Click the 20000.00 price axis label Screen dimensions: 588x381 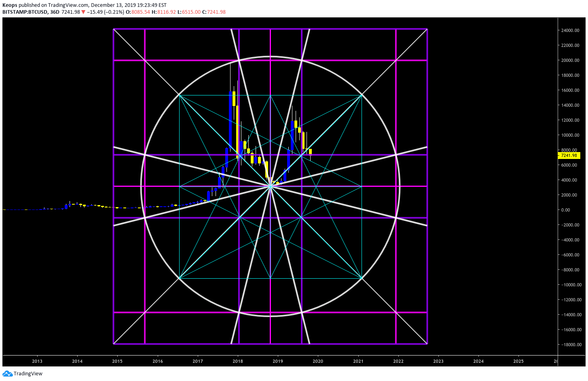(x=570, y=60)
